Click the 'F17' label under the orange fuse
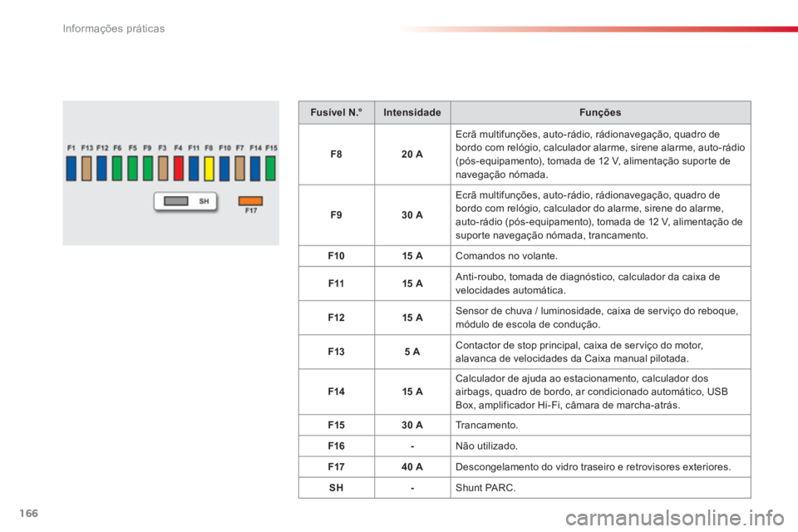Image resolution: width=798 pixels, height=532 pixels. click(251, 211)
